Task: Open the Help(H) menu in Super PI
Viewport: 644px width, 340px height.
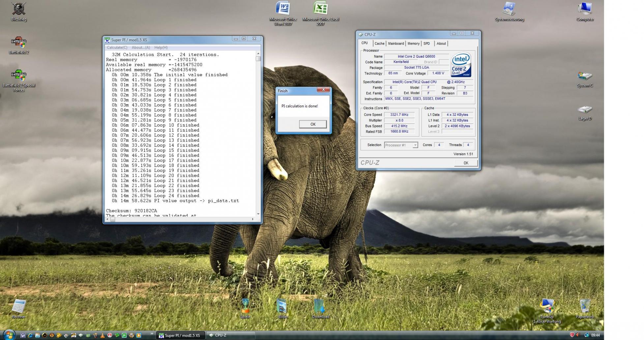Action: pos(161,47)
